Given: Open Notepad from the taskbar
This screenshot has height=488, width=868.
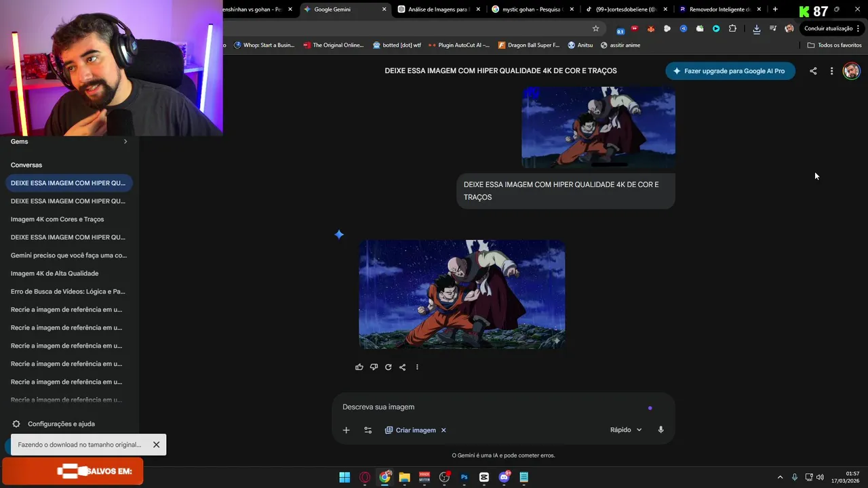Looking at the screenshot, I should click(524, 477).
